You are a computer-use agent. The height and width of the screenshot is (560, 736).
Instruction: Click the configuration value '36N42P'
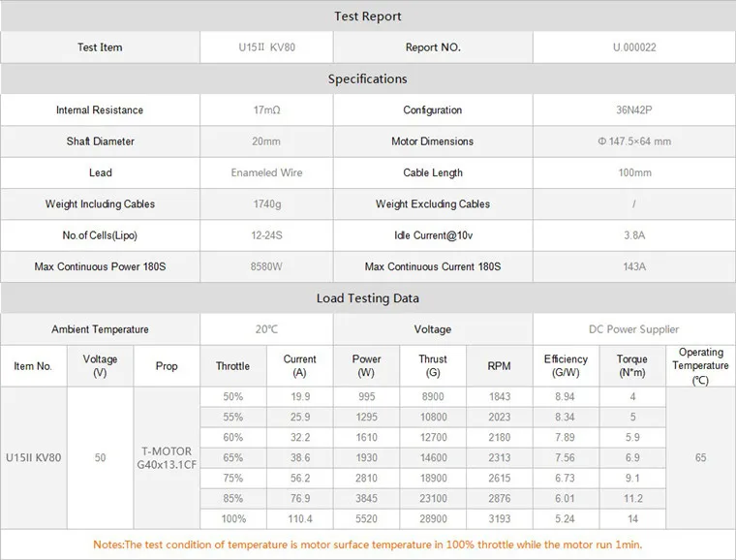click(634, 109)
